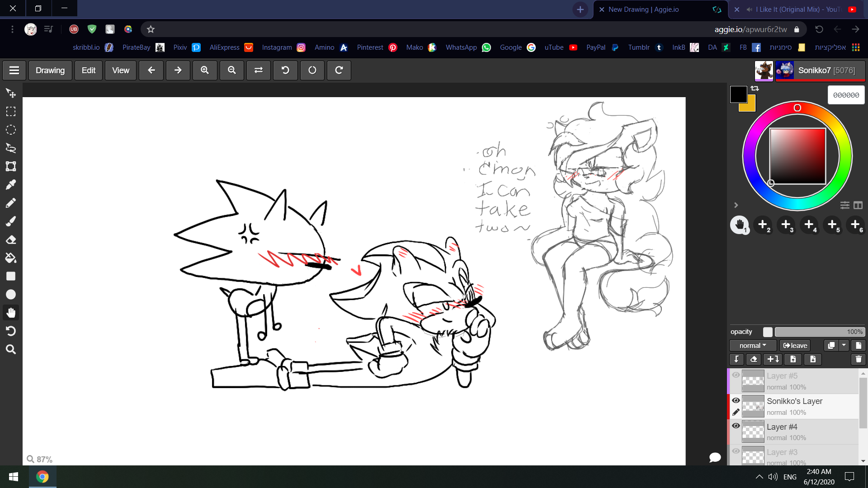
Task: Pick the Eyedropper tool
Action: point(11,185)
